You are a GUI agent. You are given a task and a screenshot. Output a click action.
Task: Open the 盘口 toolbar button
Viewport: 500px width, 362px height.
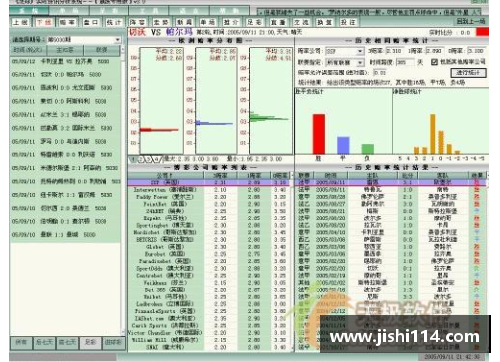click(x=91, y=22)
